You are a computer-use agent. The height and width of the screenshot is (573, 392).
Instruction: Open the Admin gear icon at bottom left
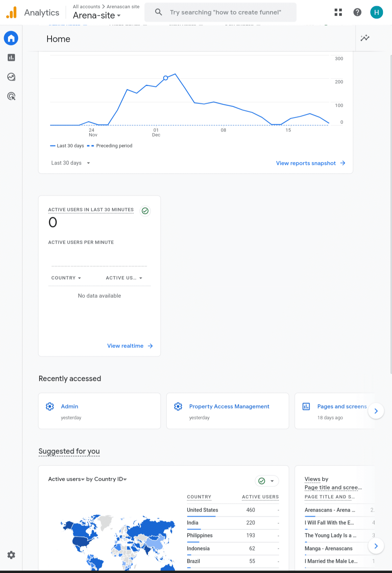pos(11,555)
